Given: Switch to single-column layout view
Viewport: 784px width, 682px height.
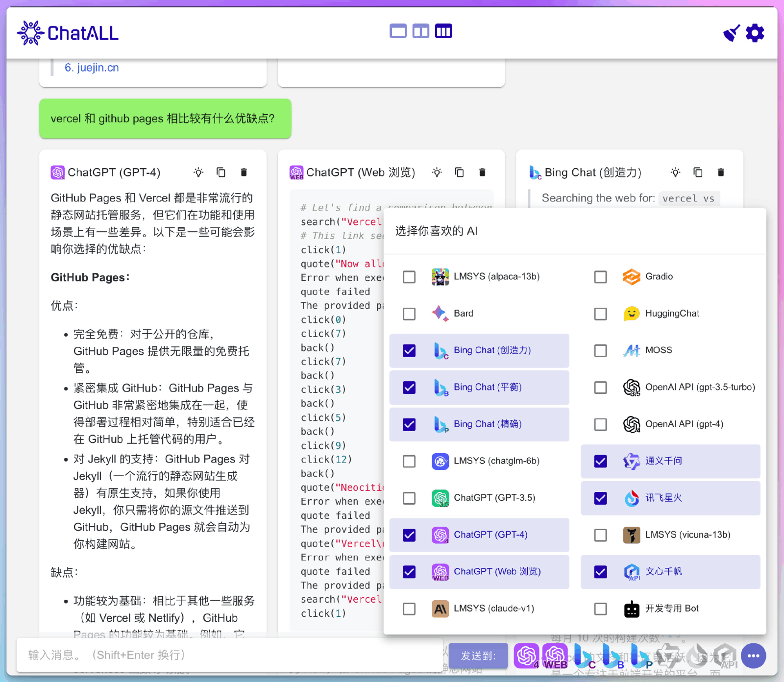Looking at the screenshot, I should point(398,31).
